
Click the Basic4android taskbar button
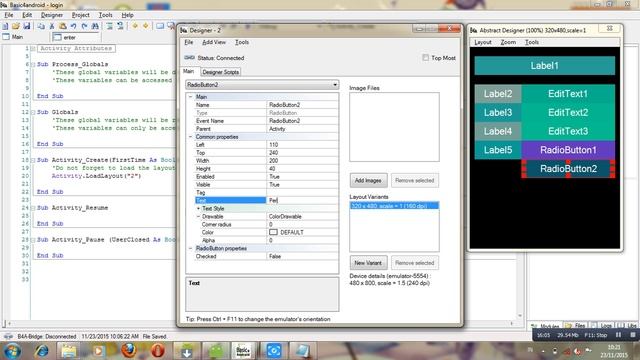[x=243, y=351]
